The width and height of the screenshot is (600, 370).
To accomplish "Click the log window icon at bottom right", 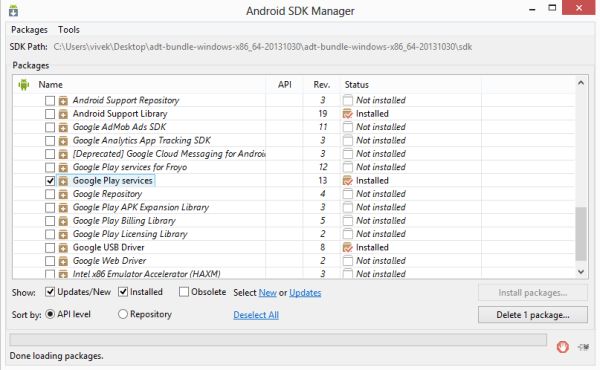I will (583, 347).
